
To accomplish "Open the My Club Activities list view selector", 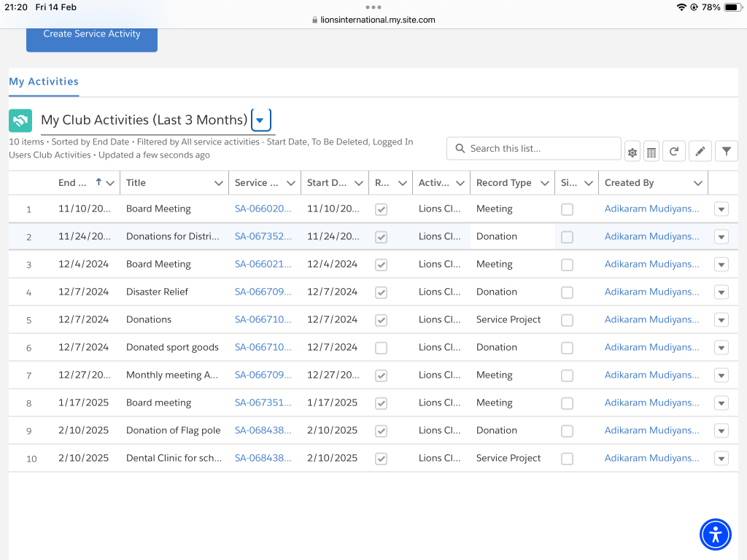I will coord(260,120).
